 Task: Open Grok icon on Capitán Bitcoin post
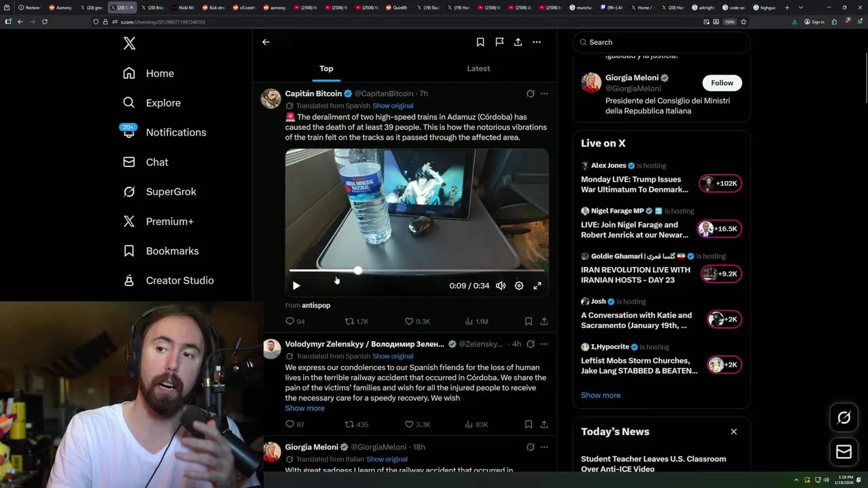click(530, 94)
